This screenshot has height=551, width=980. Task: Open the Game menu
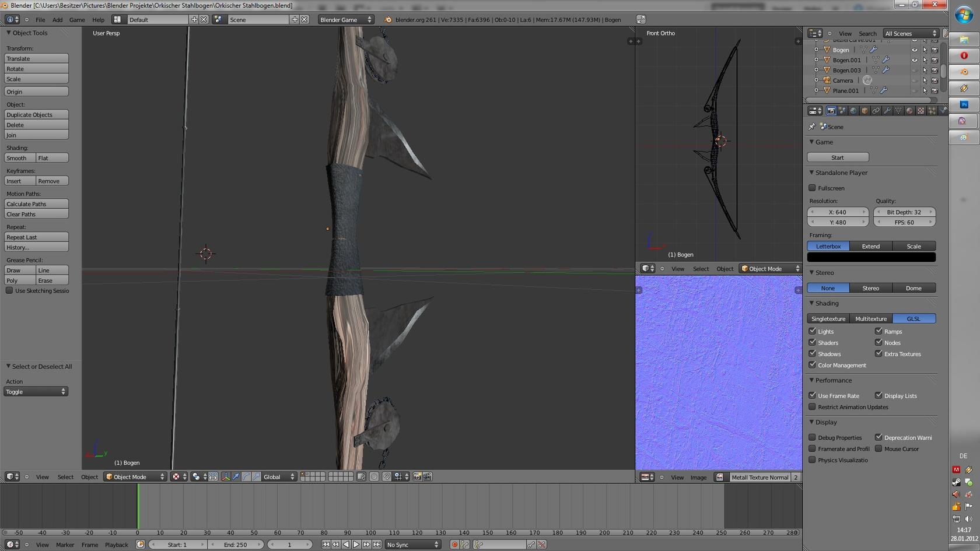coord(77,20)
